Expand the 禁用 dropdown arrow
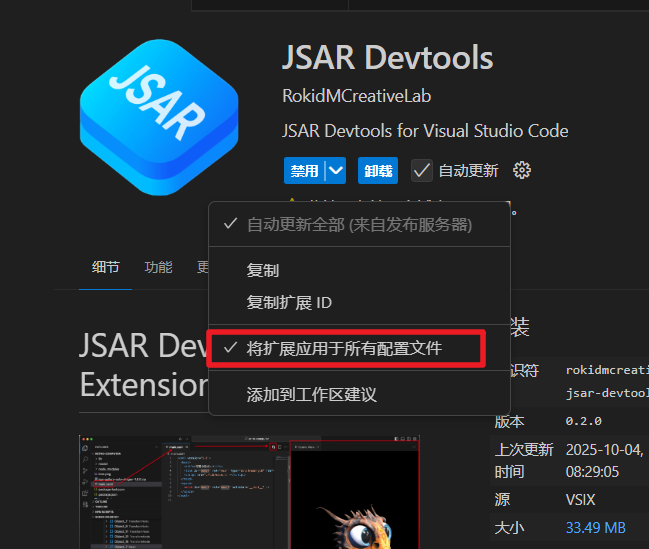This screenshot has height=549, width=649. 336,171
